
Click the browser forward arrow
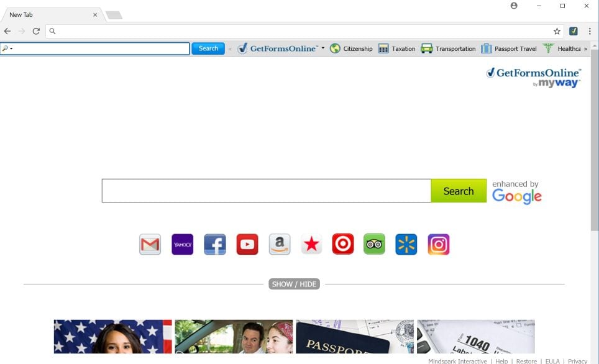point(22,31)
